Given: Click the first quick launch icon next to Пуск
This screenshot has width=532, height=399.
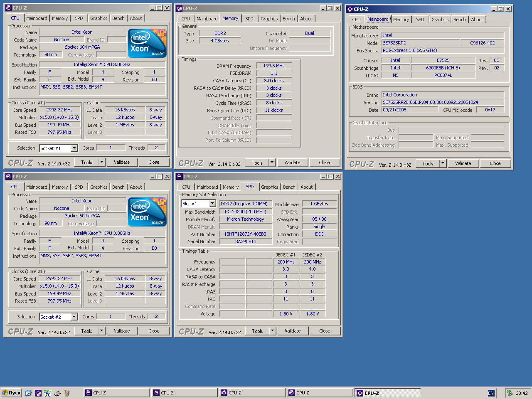Looking at the screenshot, I should tap(28, 393).
